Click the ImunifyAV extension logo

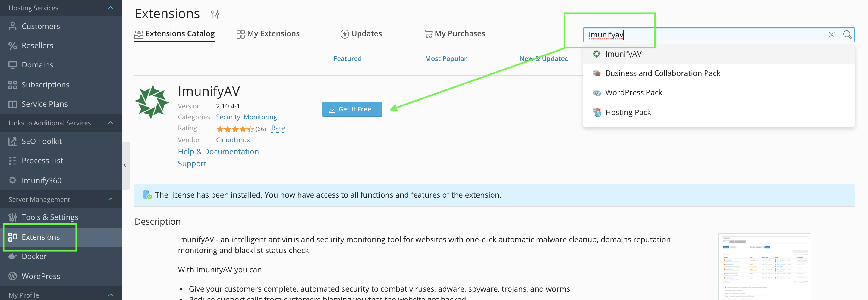pyautogui.click(x=152, y=102)
